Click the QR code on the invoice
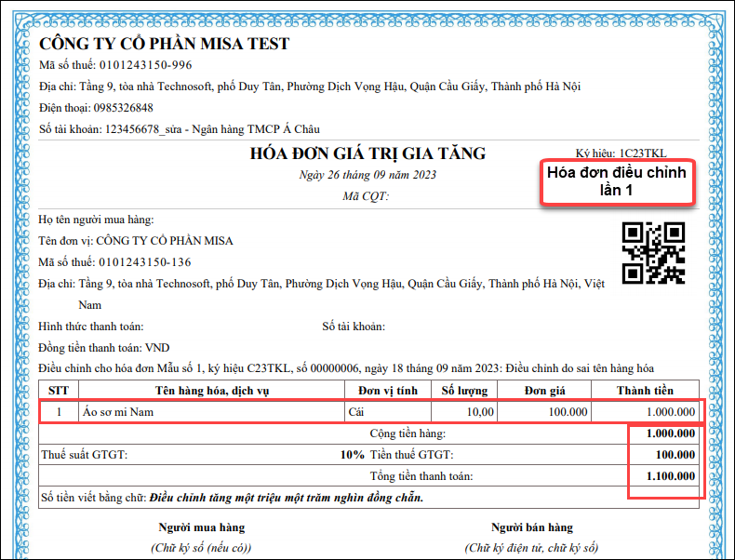735x560 pixels. point(653,253)
